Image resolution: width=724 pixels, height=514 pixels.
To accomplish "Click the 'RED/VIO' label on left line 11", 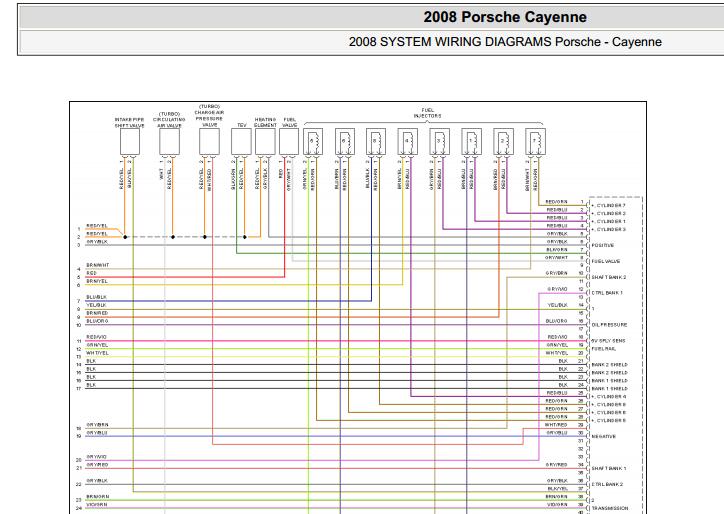I will (96, 337).
